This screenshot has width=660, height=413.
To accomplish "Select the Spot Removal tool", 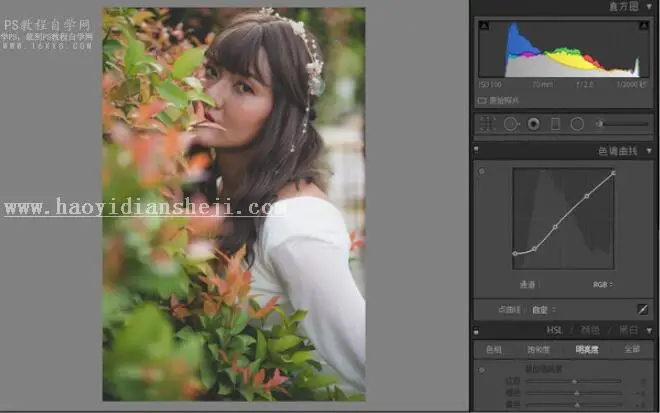I will [511, 124].
